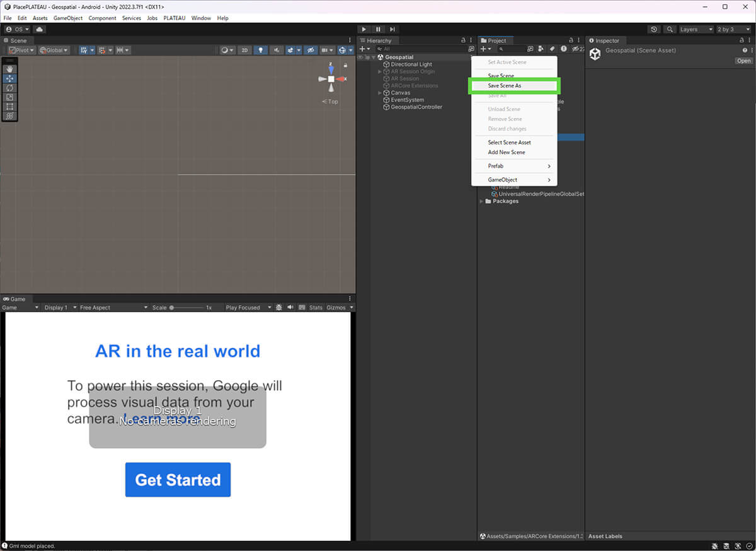Image resolution: width=756 pixels, height=551 pixels.
Task: Open the Prefab submenu
Action: 513,166
